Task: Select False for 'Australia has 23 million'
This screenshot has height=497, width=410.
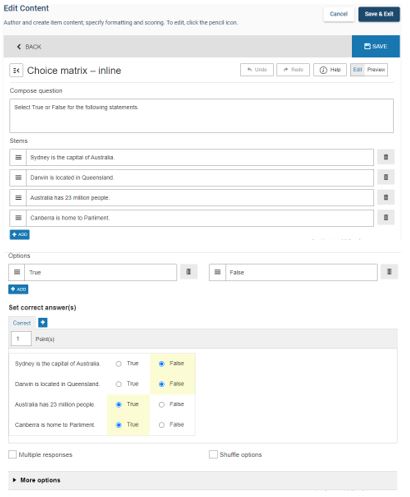Action: point(162,404)
